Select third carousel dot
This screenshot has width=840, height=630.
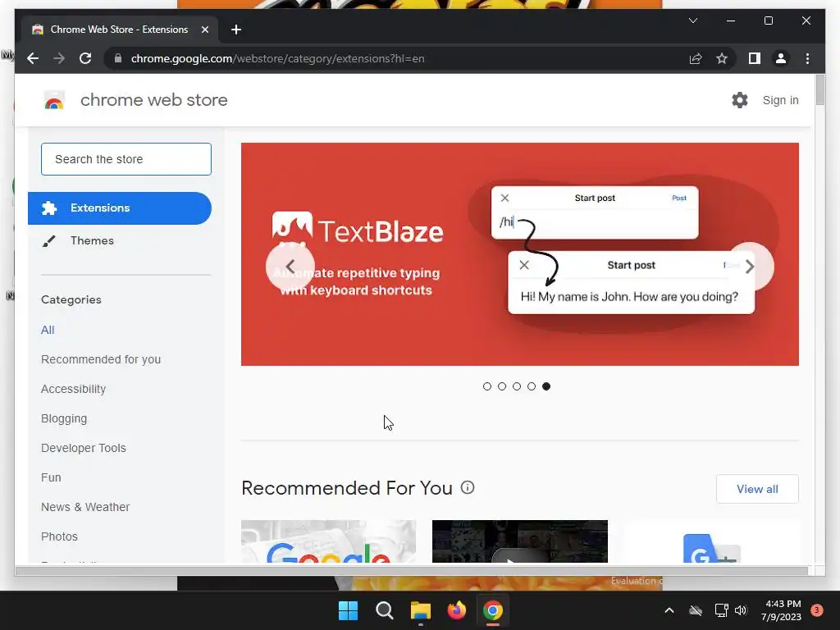point(517,386)
